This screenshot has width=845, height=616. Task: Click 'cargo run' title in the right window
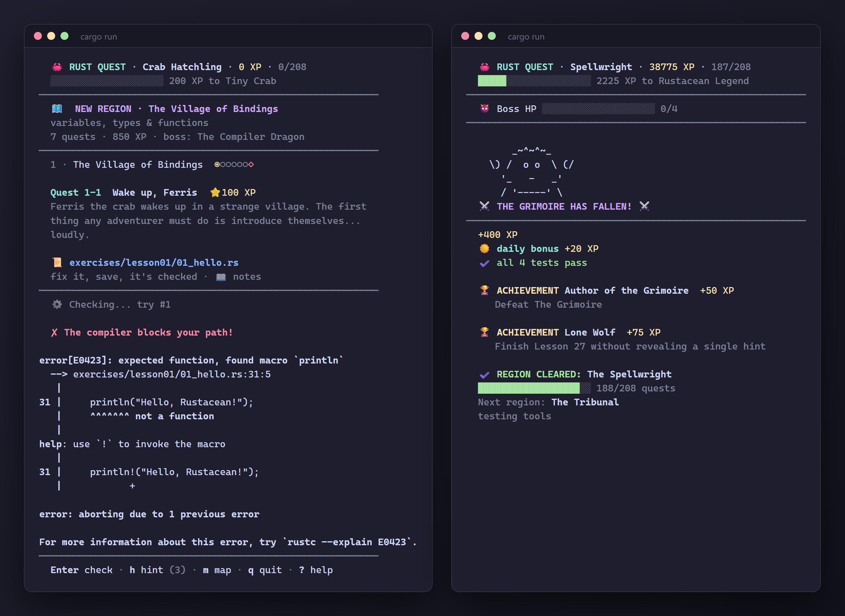pyautogui.click(x=526, y=37)
